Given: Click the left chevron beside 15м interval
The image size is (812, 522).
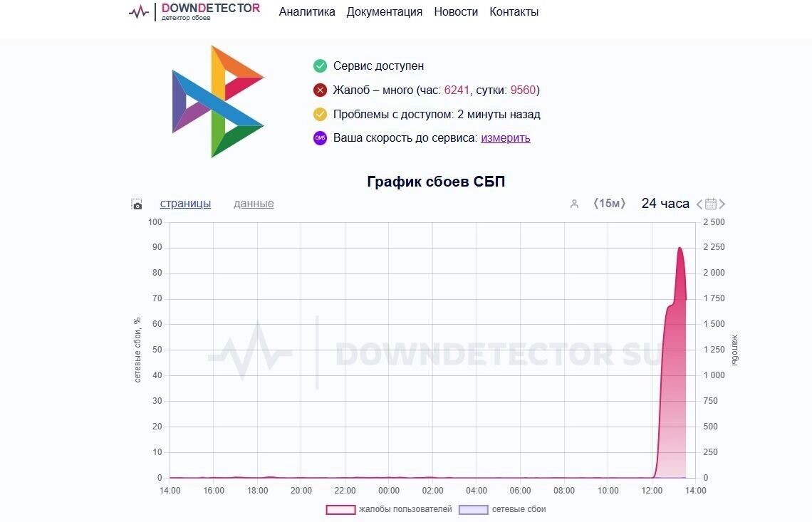Looking at the screenshot, I should point(598,204).
